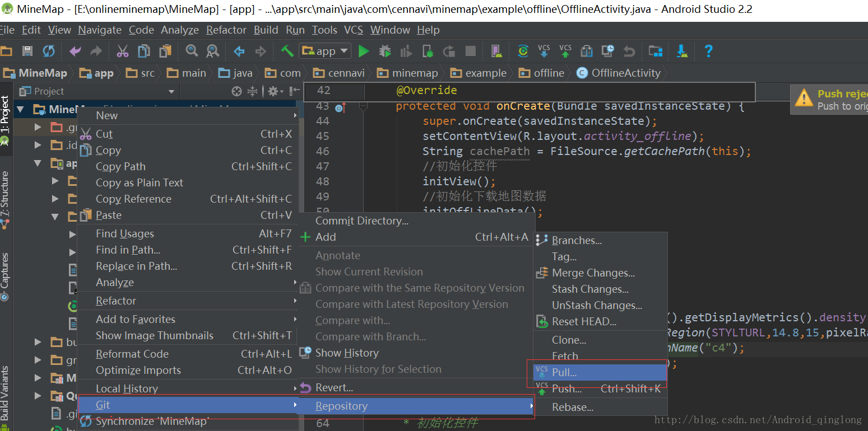
Task: Navigate Back with the blue left arrow
Action: pos(239,51)
